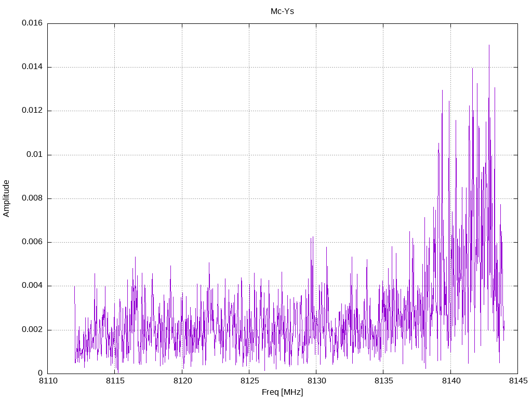Click the 8120 x-axis tick label
Viewport: 532px width, 399px height.
[x=182, y=381]
